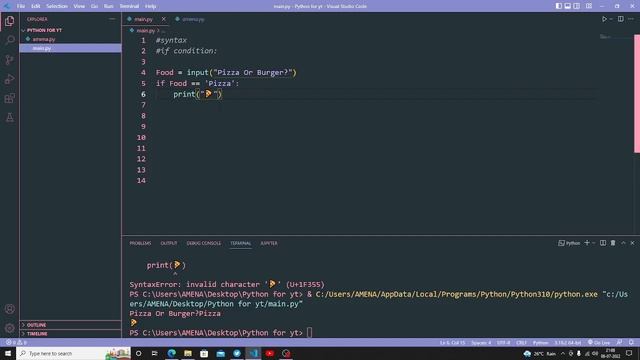This screenshot has width=640, height=360.
Task: Open amena.py in the file explorer
Action: click(x=44, y=39)
